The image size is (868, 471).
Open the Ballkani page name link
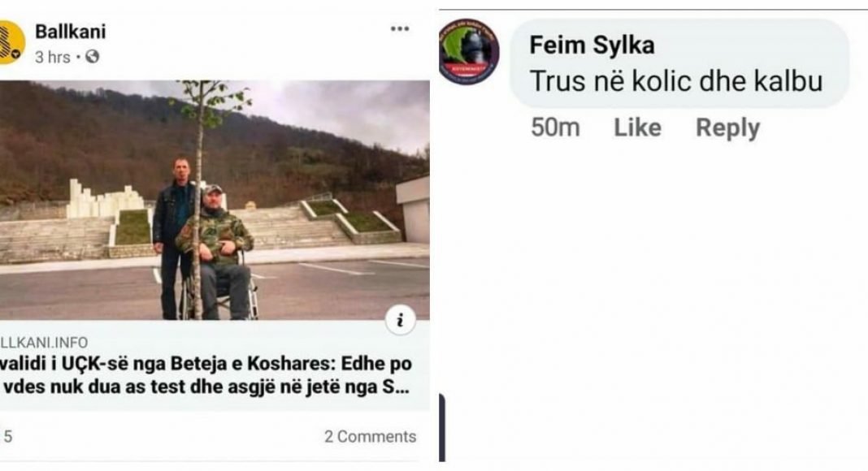point(70,32)
